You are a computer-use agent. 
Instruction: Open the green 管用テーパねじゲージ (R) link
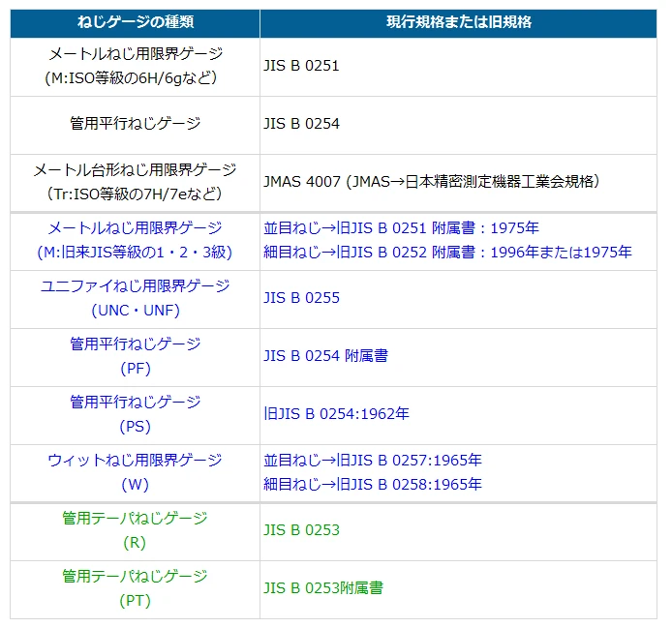pyautogui.click(x=135, y=519)
